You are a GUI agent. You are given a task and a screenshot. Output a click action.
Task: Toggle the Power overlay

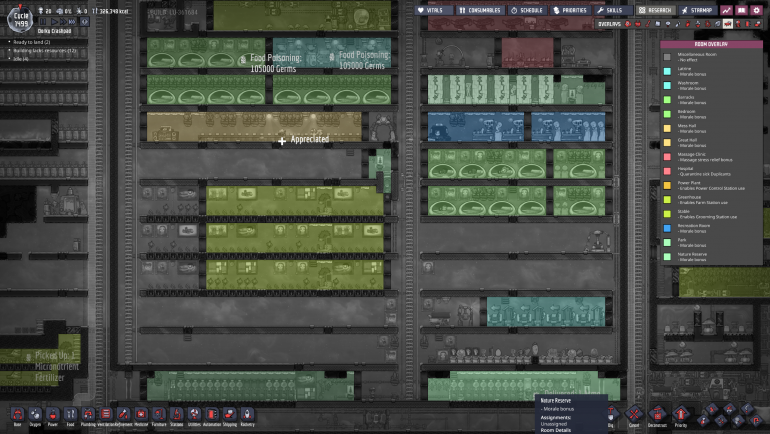[638, 24]
